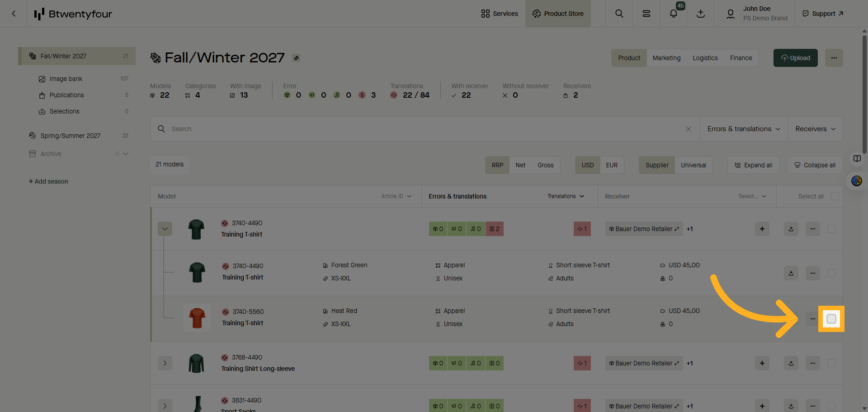Open the Support link
The width and height of the screenshot is (868, 412).
click(823, 14)
